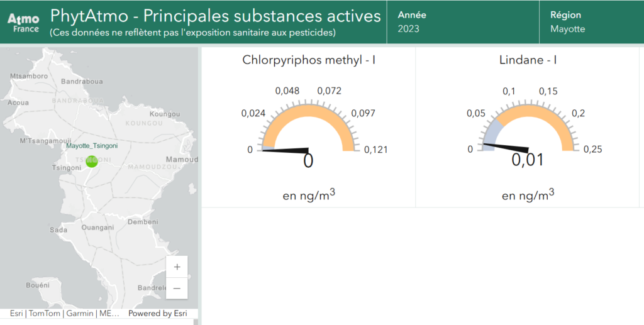
Task: Zoom in the map with plus button
Action: (177, 267)
